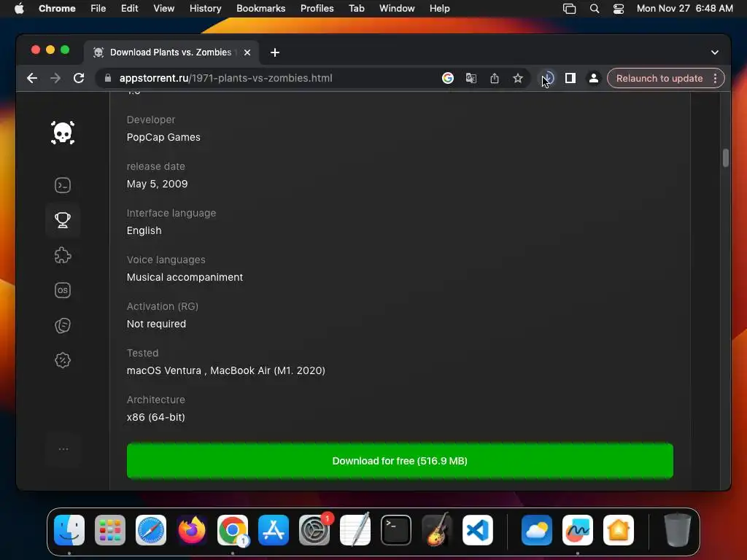The height and width of the screenshot is (560, 747).
Task: Open the Chrome menu in menu bar
Action: [x=57, y=9]
